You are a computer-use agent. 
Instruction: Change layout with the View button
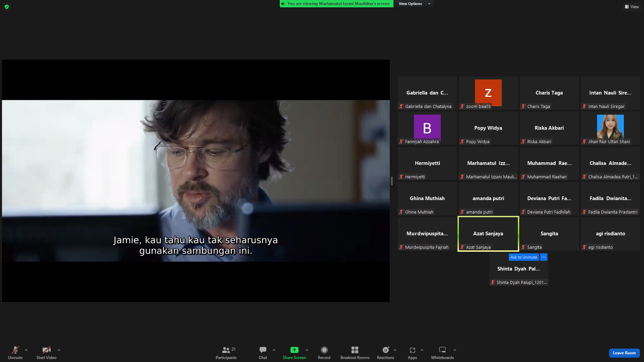pos(632,7)
